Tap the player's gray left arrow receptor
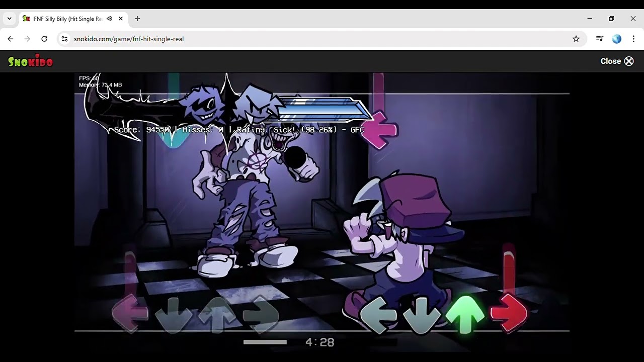Screen dimensions: 644x362 [379, 315]
